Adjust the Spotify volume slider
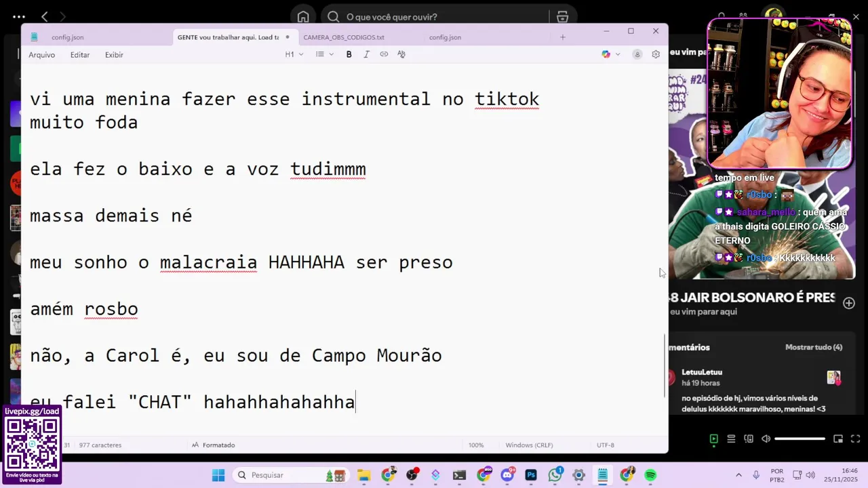Screen dimensions: 868x488 tap(800, 439)
